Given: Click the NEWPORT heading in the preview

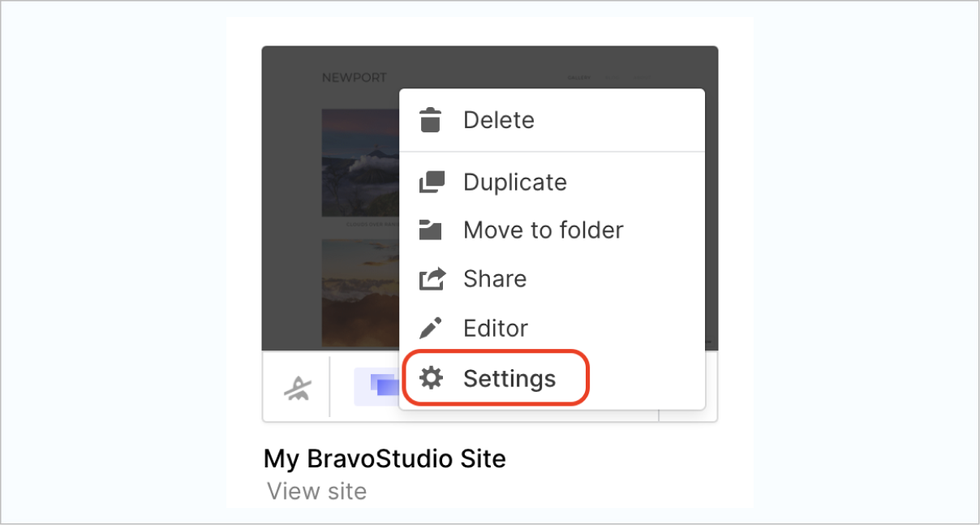Looking at the screenshot, I should pyautogui.click(x=354, y=78).
